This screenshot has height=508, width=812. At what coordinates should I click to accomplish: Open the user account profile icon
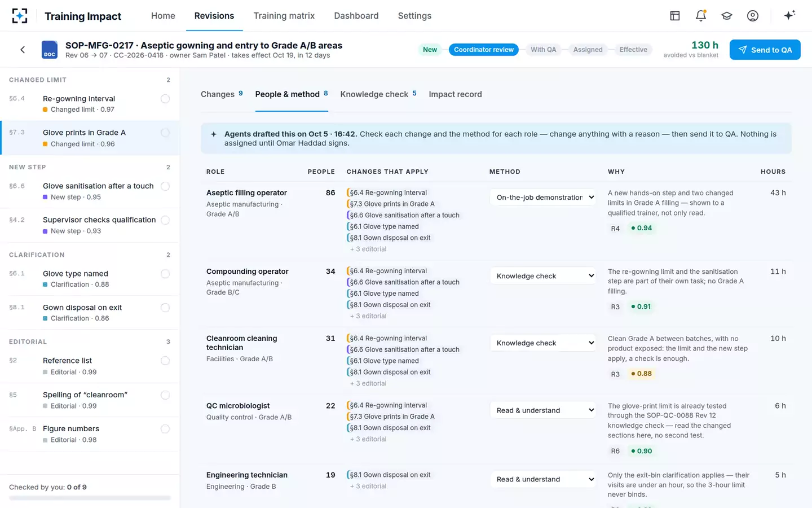point(753,16)
